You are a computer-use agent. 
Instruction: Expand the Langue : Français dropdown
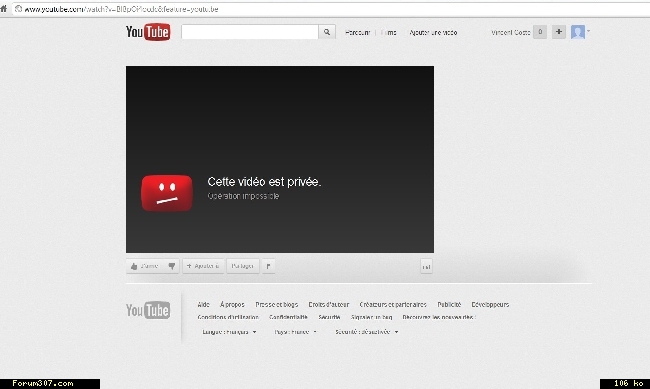click(229, 332)
